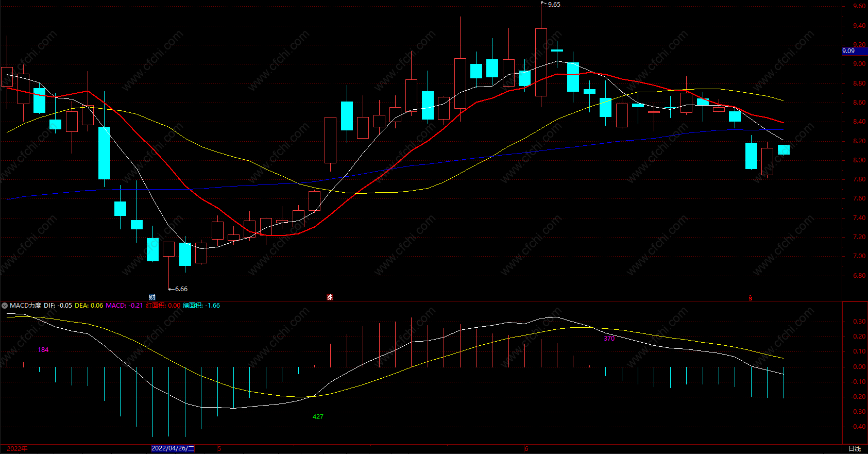Click the 0.30 MACD axis value
This screenshot has width=868, height=454.
(x=859, y=322)
